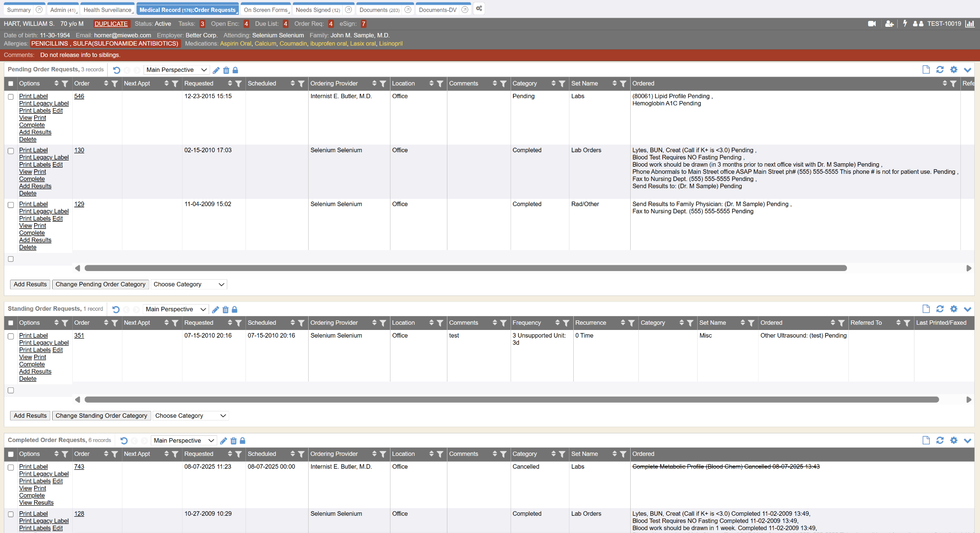Click pencil edit icon in Pending Order Requests toolbar
Viewport: 980px width, 533px height.
click(216, 70)
